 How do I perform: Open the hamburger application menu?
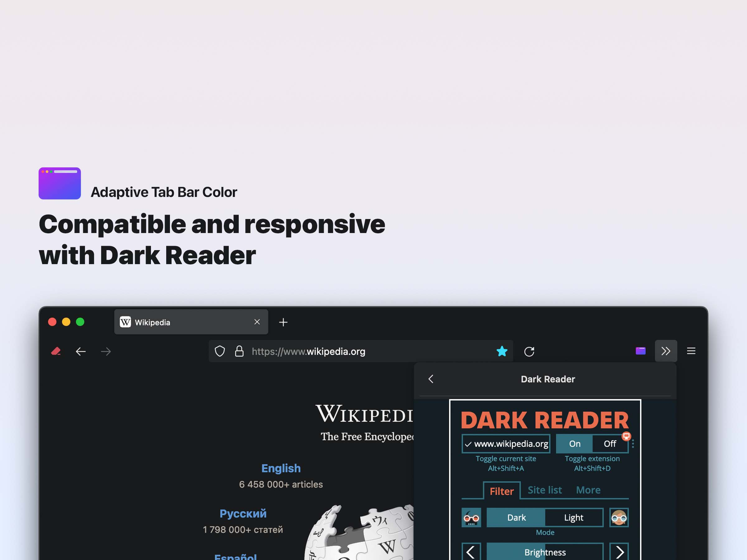click(x=691, y=351)
